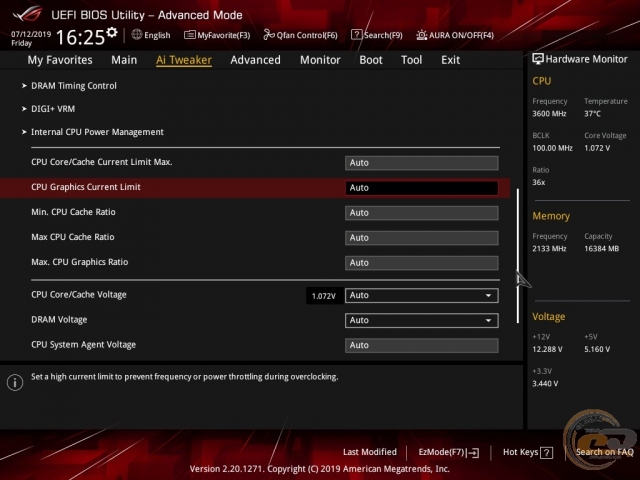
Task: Click Search on FAQ link
Action: pyautogui.click(x=604, y=452)
